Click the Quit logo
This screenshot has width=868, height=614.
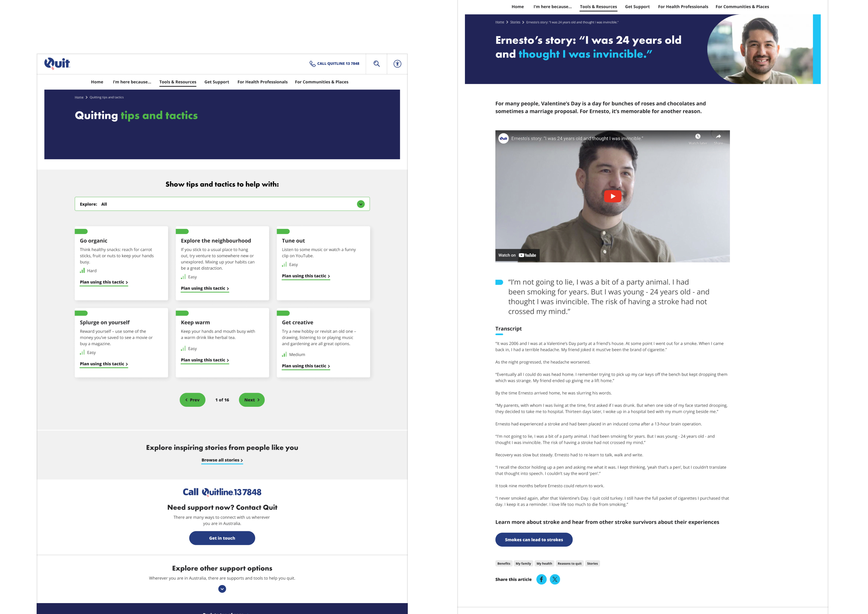(x=57, y=63)
